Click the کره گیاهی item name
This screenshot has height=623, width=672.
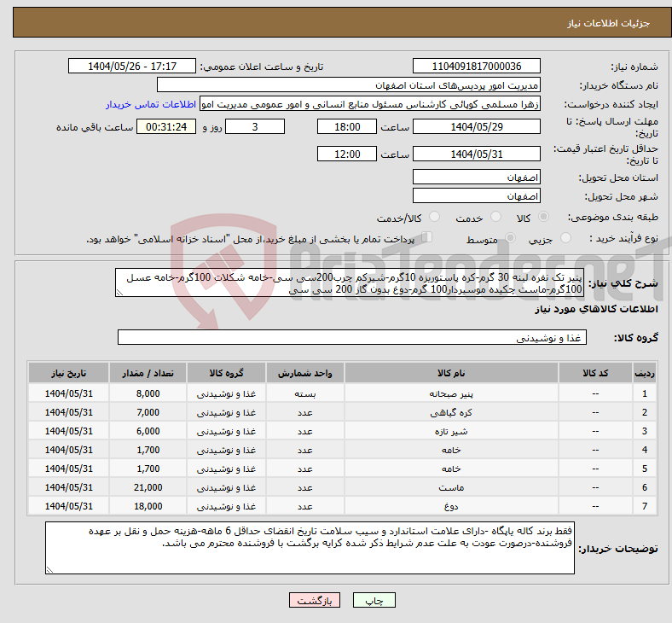[x=451, y=412]
